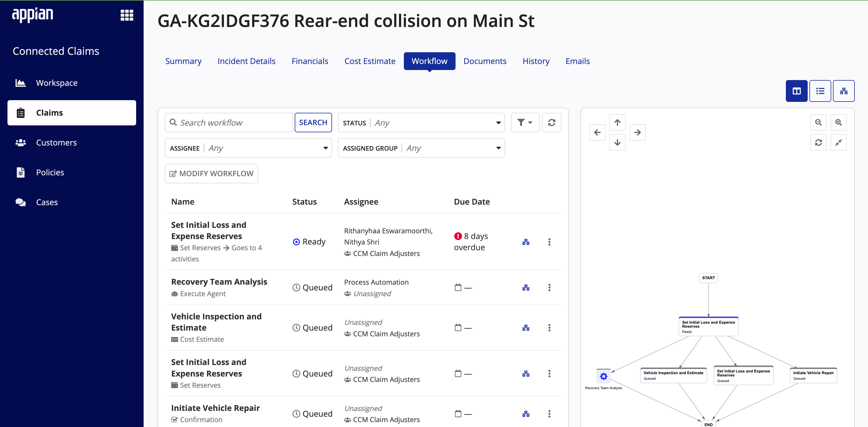
Task: Open Cases in sidebar
Action: click(72, 202)
